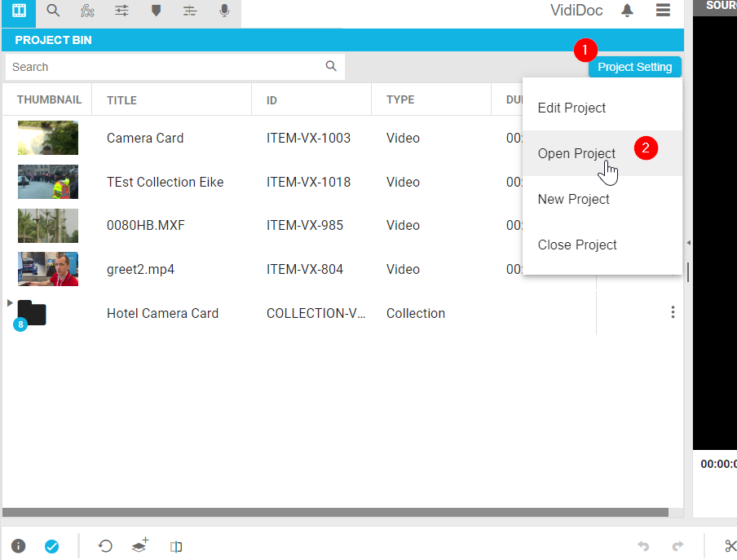This screenshot has height=560, width=737.
Task: Click into the Search input field
Action: coord(163,67)
